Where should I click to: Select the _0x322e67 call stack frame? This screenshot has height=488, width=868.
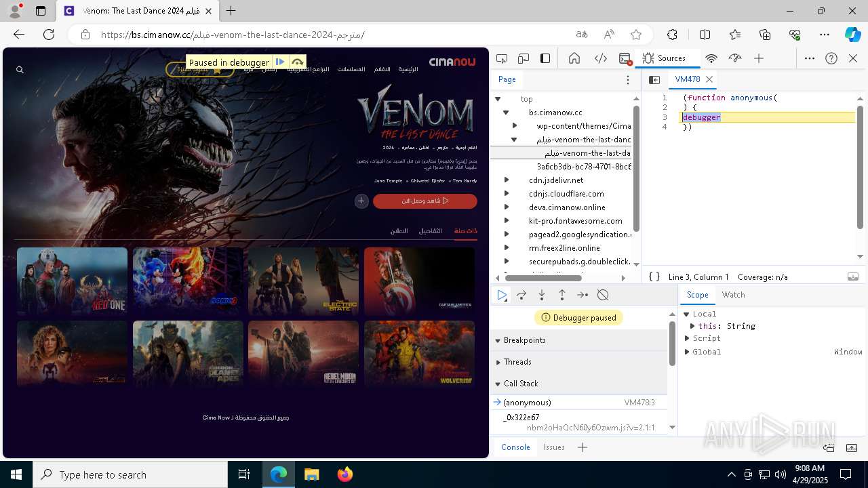[x=579, y=422]
